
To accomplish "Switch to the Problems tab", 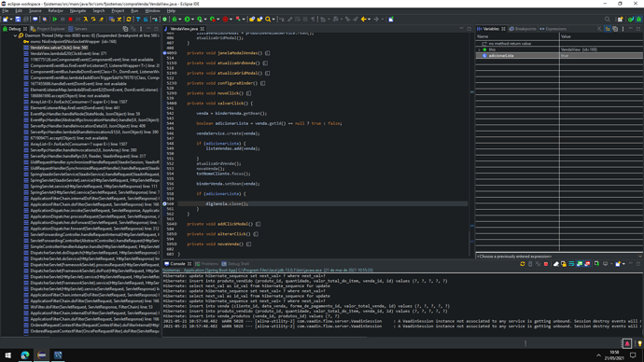I will pos(206,264).
